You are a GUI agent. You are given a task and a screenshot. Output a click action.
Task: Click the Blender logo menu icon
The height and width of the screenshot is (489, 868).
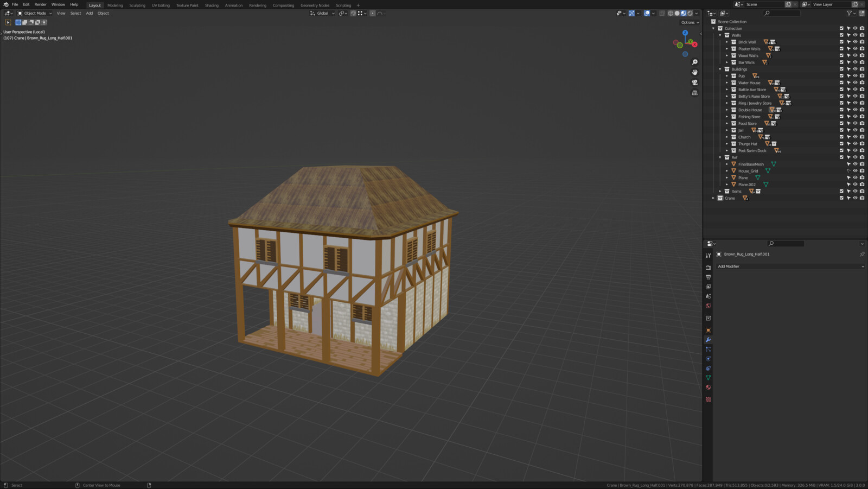[5, 4]
